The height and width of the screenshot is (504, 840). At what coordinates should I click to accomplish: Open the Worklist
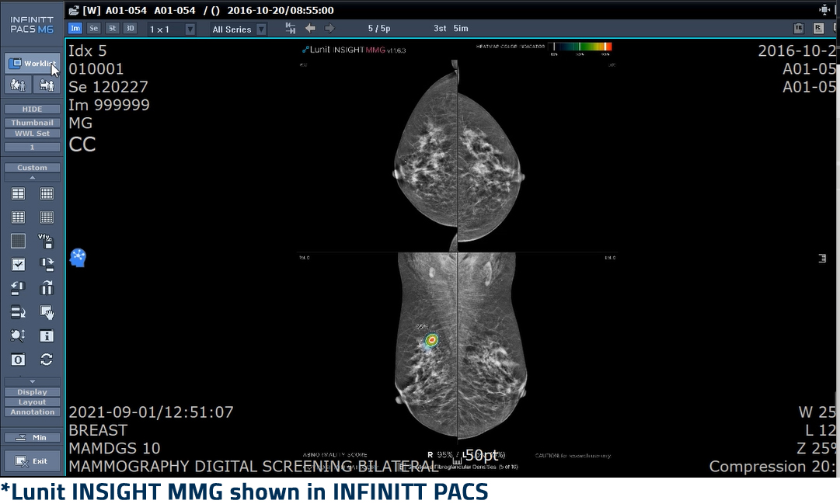(32, 63)
